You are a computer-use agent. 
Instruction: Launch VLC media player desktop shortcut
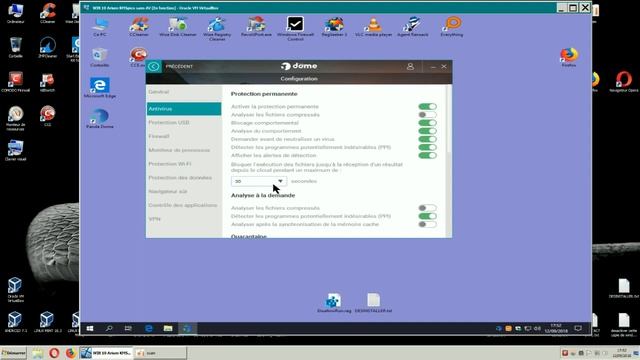(373, 27)
